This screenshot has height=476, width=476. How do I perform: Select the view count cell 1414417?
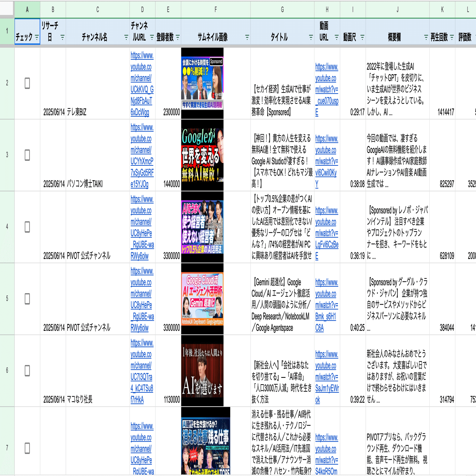pyautogui.click(x=443, y=83)
